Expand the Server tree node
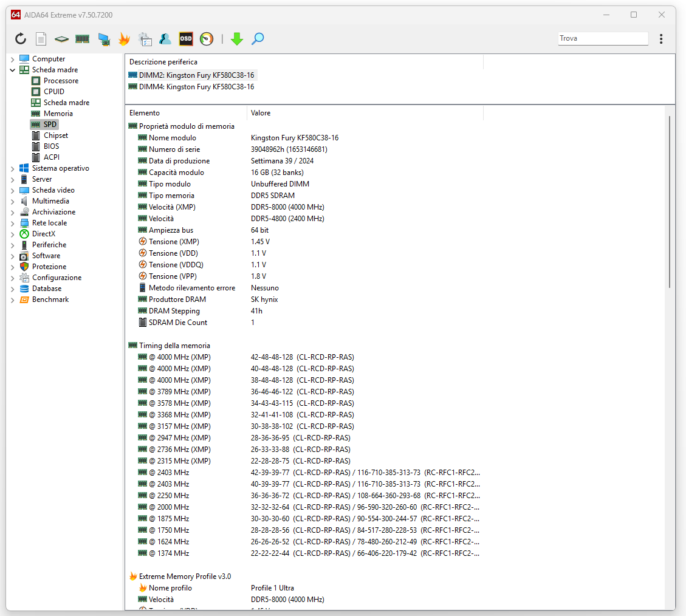This screenshot has height=616, width=686. point(12,179)
